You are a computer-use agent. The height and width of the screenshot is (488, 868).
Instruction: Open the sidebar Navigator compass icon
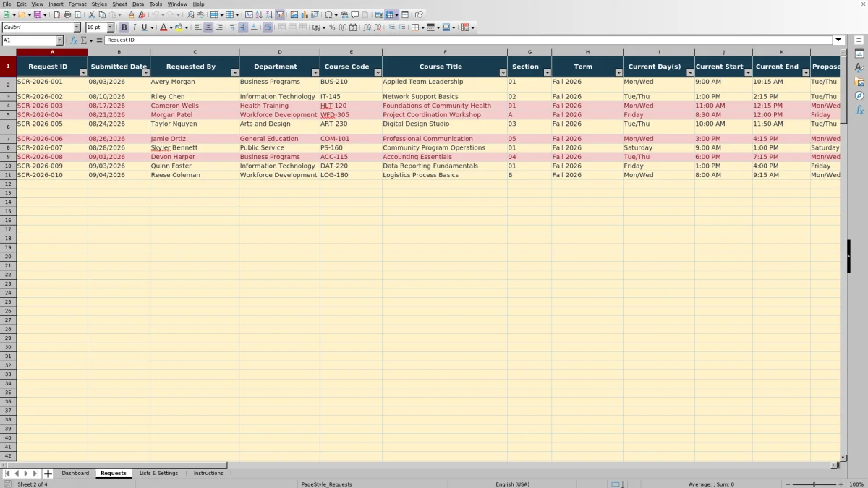pos(859,95)
